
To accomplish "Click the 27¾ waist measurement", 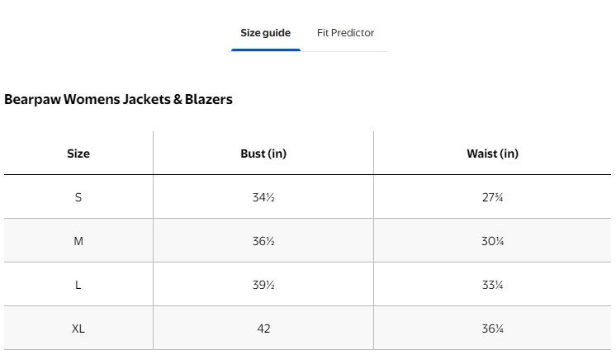I will (x=492, y=197).
